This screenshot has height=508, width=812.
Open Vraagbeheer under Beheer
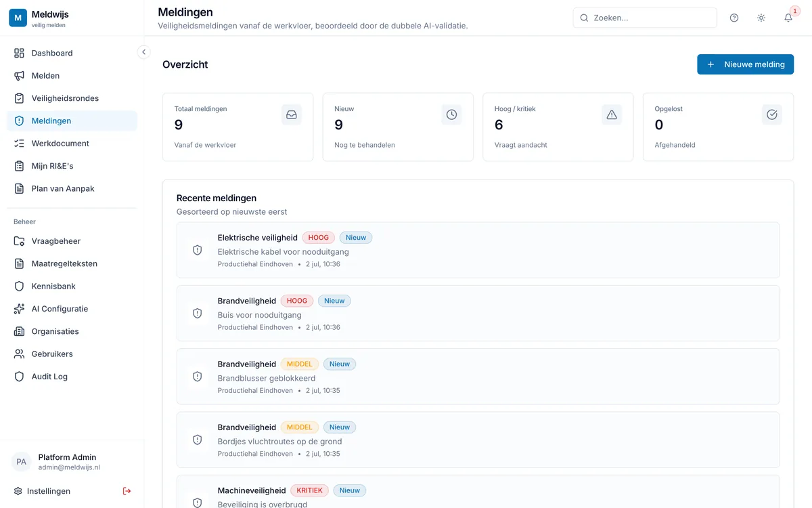[x=72, y=241]
